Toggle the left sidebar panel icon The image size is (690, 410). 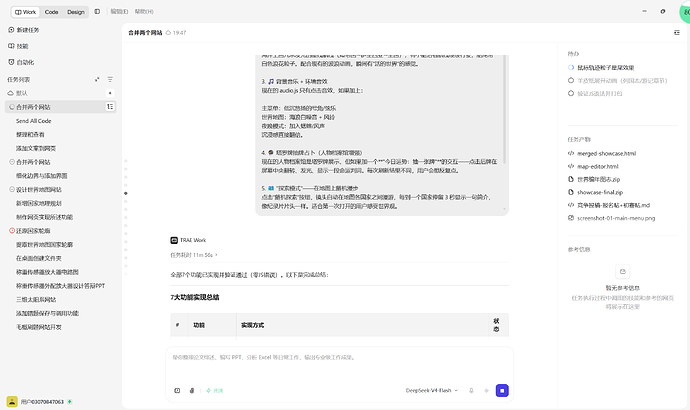tap(97, 11)
